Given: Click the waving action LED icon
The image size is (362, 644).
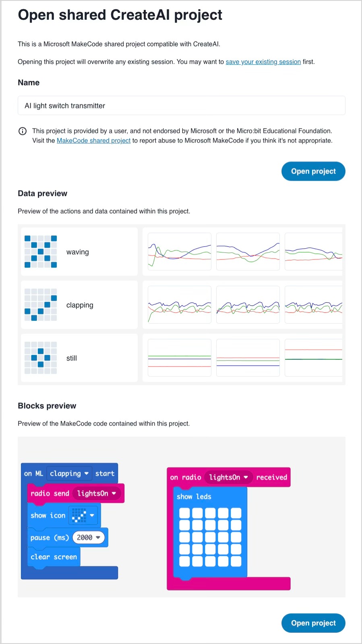Looking at the screenshot, I should 40,252.
